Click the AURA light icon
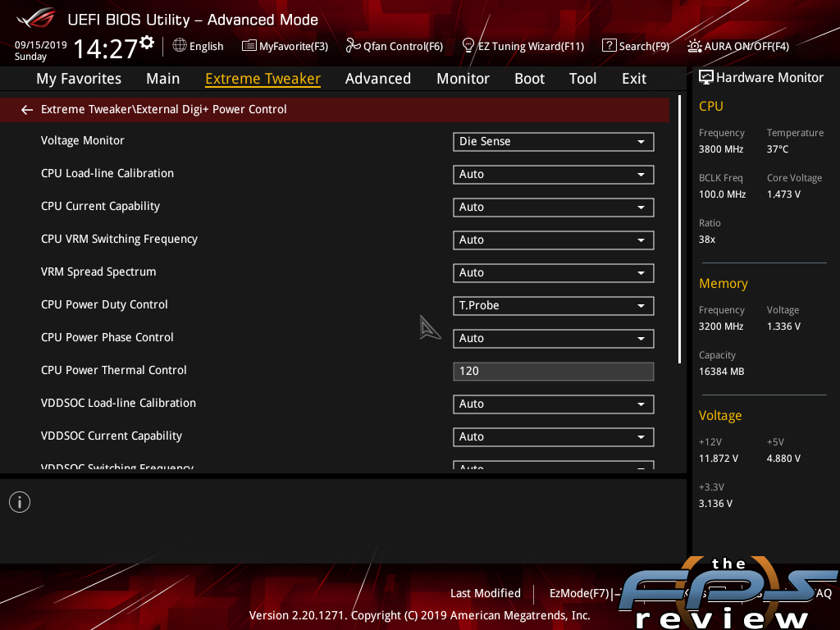Viewport: 840px width, 630px height. 694,46
